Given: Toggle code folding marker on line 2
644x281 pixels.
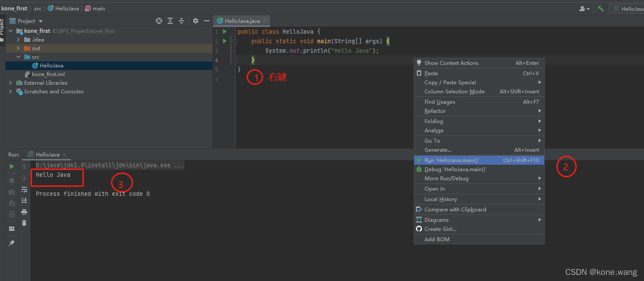Looking at the screenshot, I should coord(235,42).
